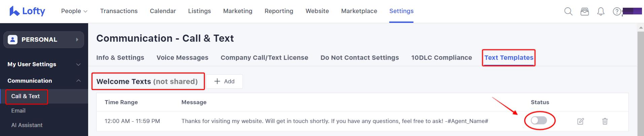The height and width of the screenshot is (136, 644).
Task: Open the 10DLC Compliance tab
Action: pyautogui.click(x=441, y=58)
